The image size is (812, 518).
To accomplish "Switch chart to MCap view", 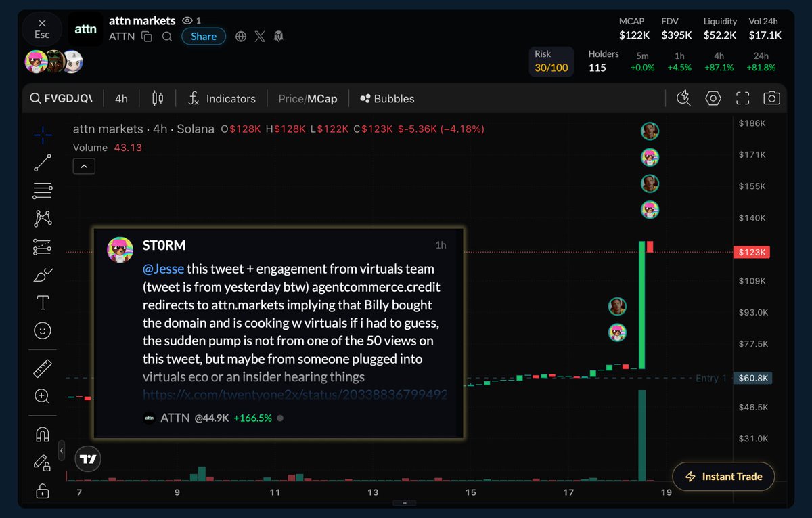I will [322, 98].
